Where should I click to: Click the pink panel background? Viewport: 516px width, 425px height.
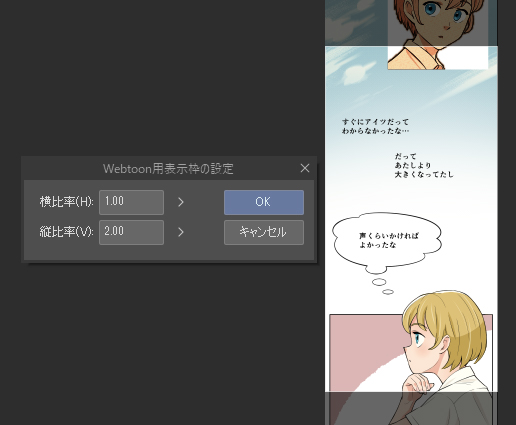click(x=363, y=343)
